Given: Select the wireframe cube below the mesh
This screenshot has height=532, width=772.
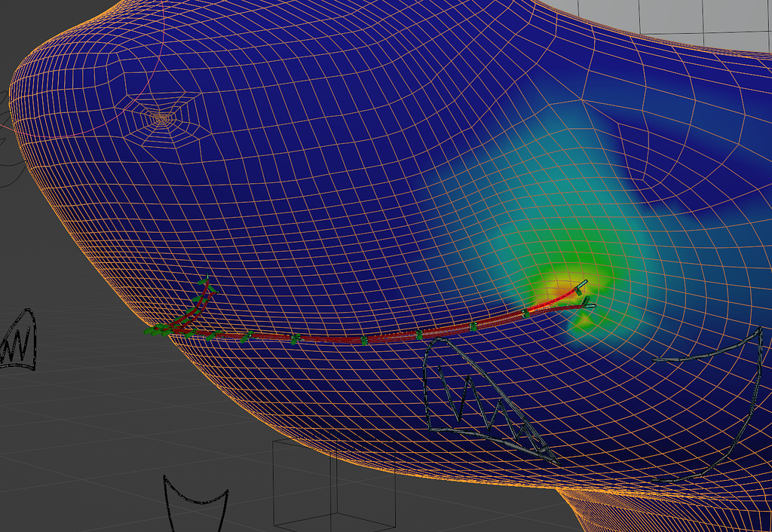Looking at the screenshot, I should coord(334,484).
